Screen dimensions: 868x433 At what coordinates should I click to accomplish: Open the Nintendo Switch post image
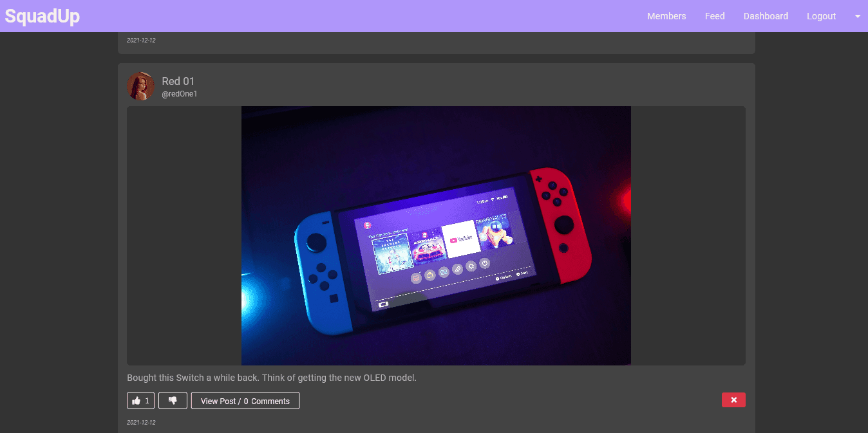pos(436,235)
